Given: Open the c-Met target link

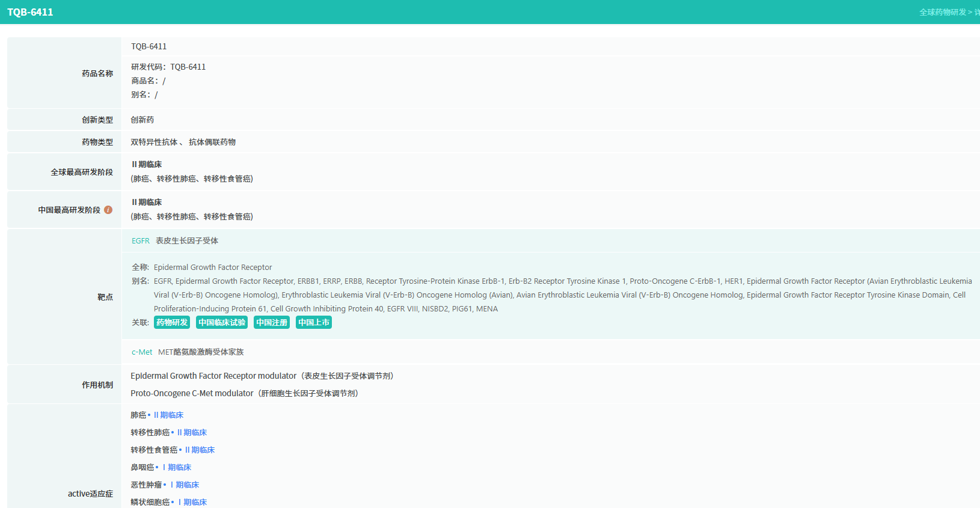Looking at the screenshot, I should pyautogui.click(x=142, y=352).
